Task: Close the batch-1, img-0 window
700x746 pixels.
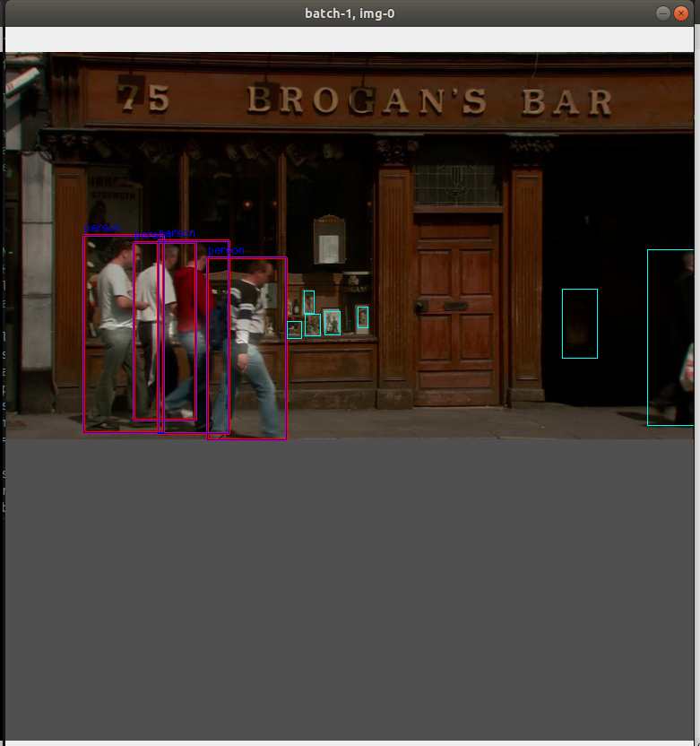Action: [681, 13]
